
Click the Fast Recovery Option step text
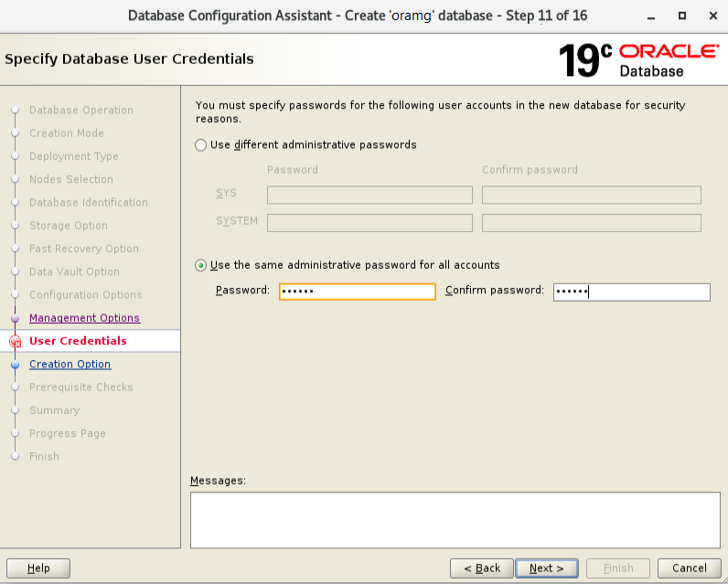[x=84, y=249]
